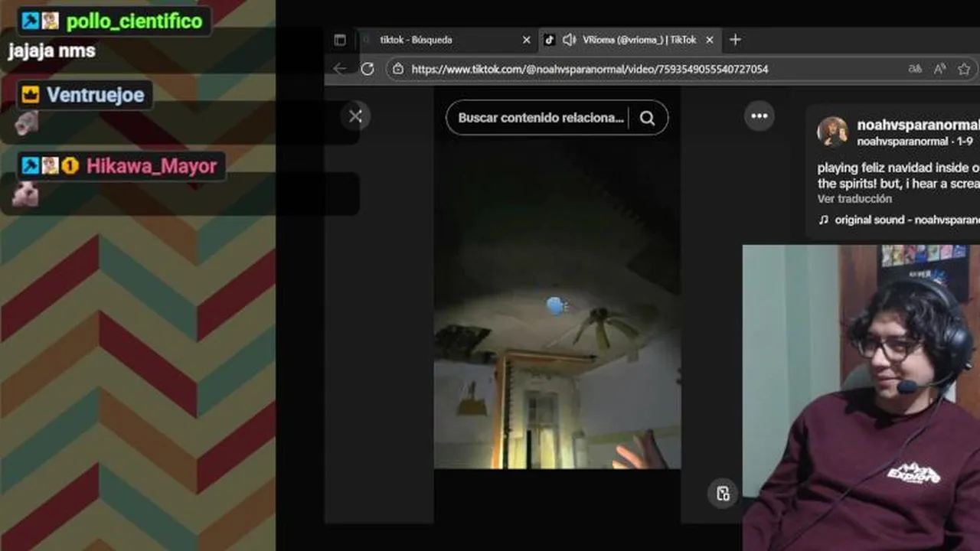Click the crown badge beside Ventruejoe
The width and height of the screenshot is (980, 551).
coord(31,96)
